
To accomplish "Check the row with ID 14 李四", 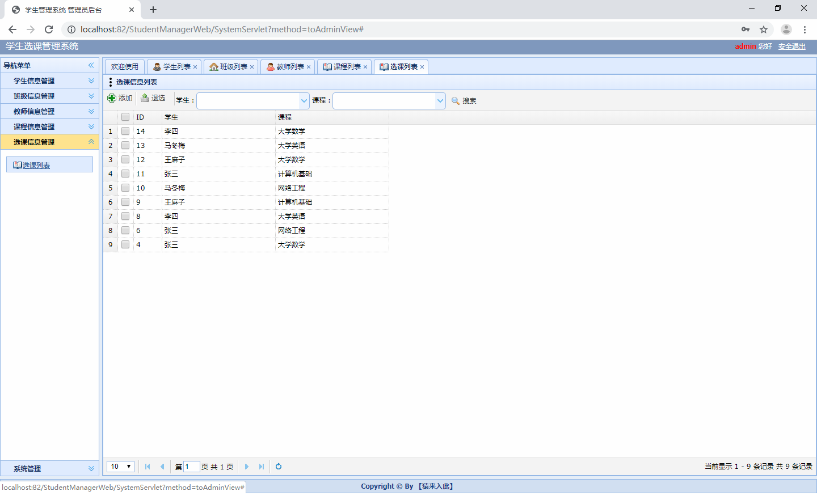I will point(125,131).
